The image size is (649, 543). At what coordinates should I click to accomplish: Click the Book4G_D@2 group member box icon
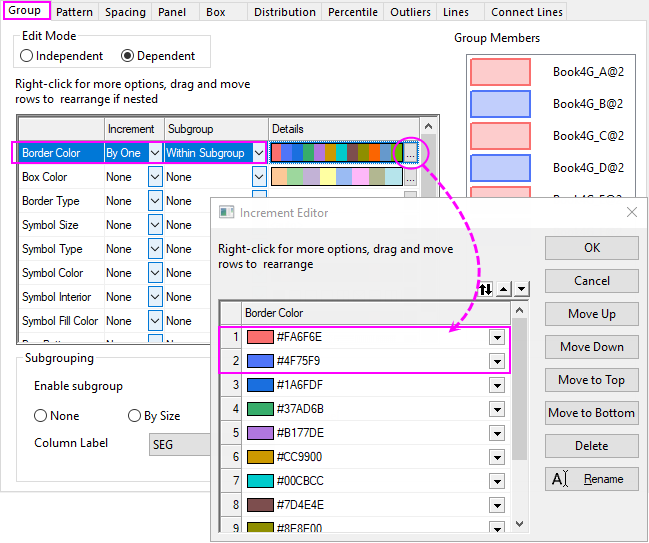tap(500, 168)
